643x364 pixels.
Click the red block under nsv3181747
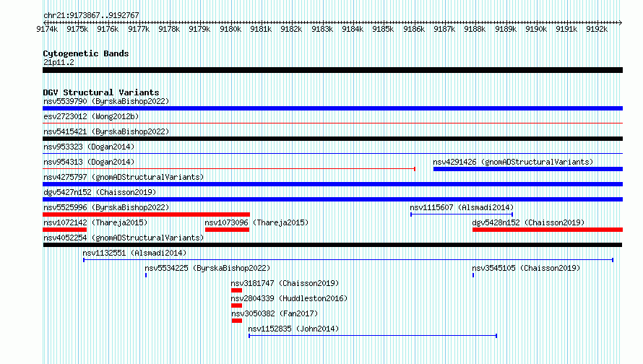click(x=237, y=290)
